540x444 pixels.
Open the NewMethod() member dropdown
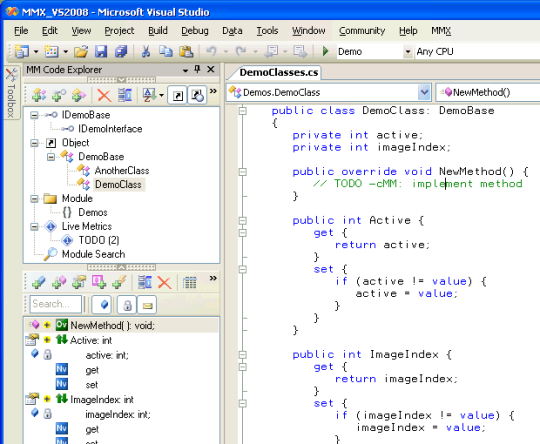point(488,92)
